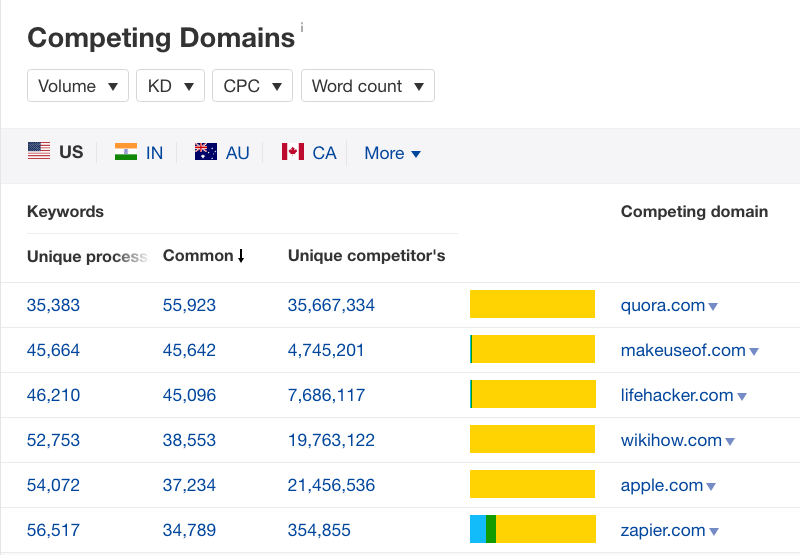Click common keywords value 37,234

[189, 485]
